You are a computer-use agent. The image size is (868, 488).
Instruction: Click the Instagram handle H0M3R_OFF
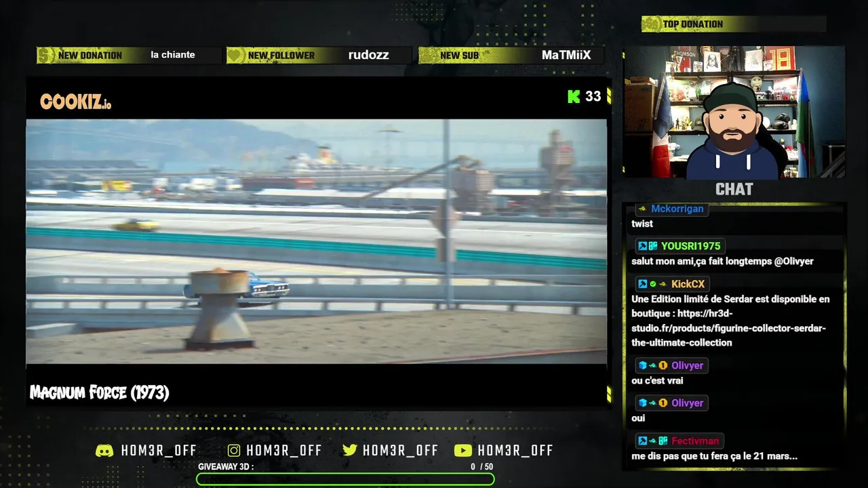click(x=284, y=451)
